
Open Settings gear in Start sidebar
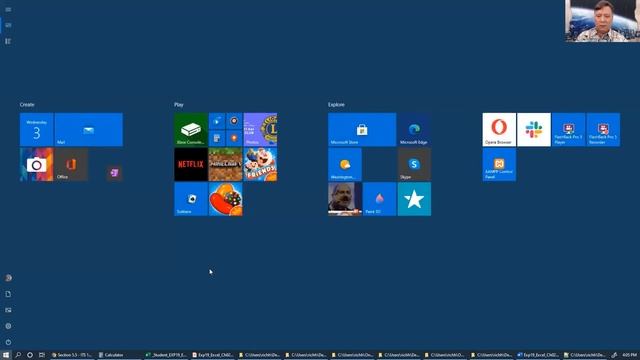8,326
